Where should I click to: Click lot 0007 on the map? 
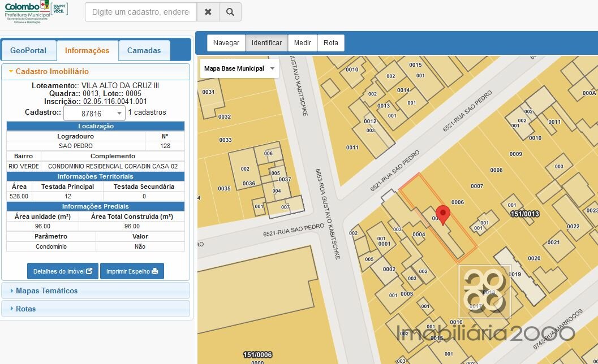click(x=476, y=186)
